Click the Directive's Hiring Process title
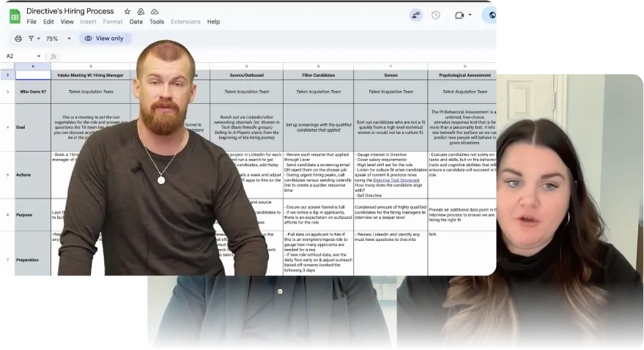 click(x=70, y=11)
